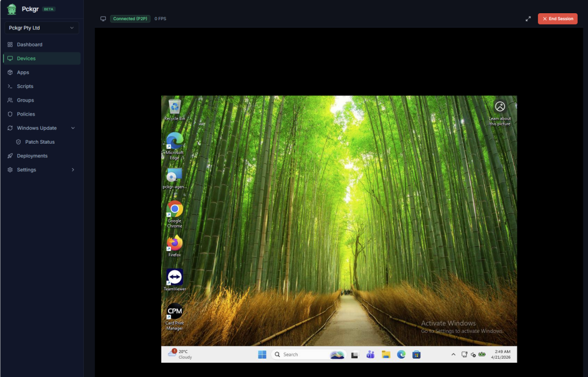Show hidden system tray icons
The width and height of the screenshot is (588, 377).
[453, 355]
